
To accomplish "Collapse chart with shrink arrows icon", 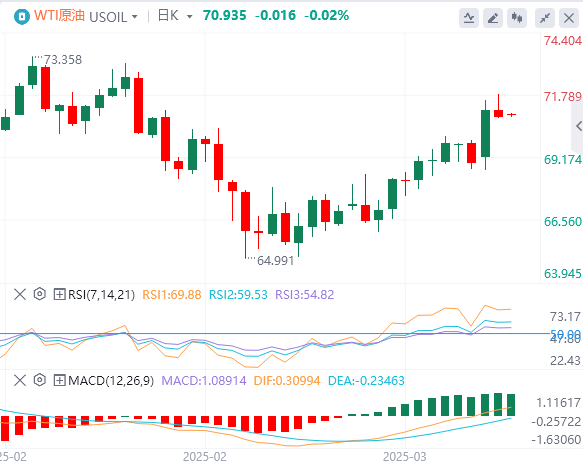I will tap(545, 17).
